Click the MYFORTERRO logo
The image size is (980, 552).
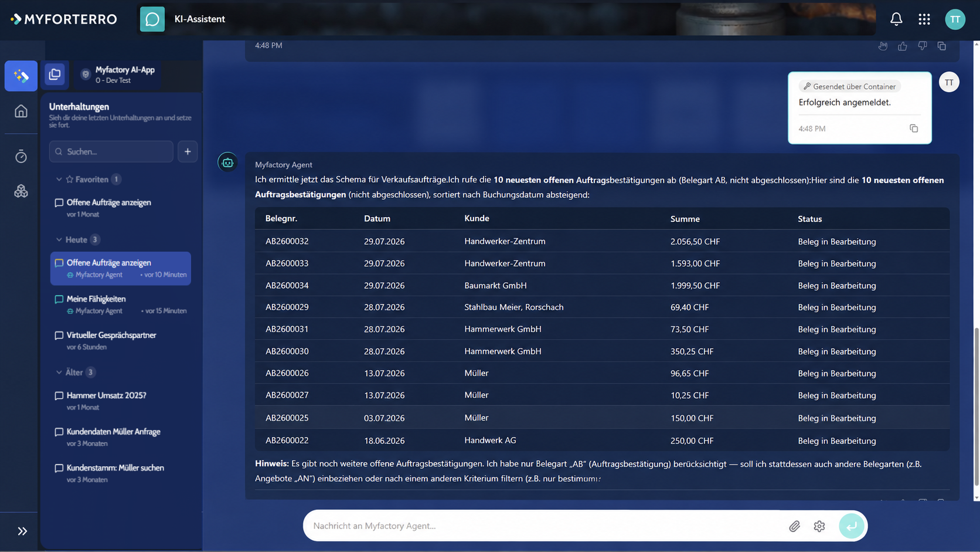tap(64, 19)
